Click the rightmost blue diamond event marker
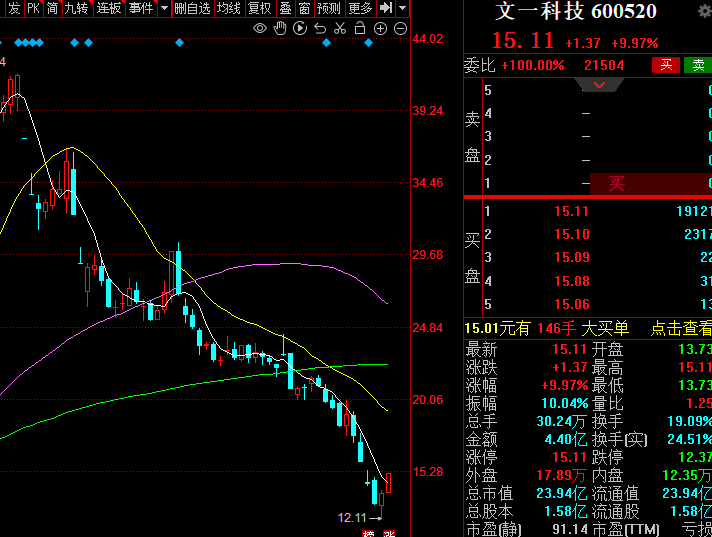The height and width of the screenshot is (537, 712). tap(368, 43)
